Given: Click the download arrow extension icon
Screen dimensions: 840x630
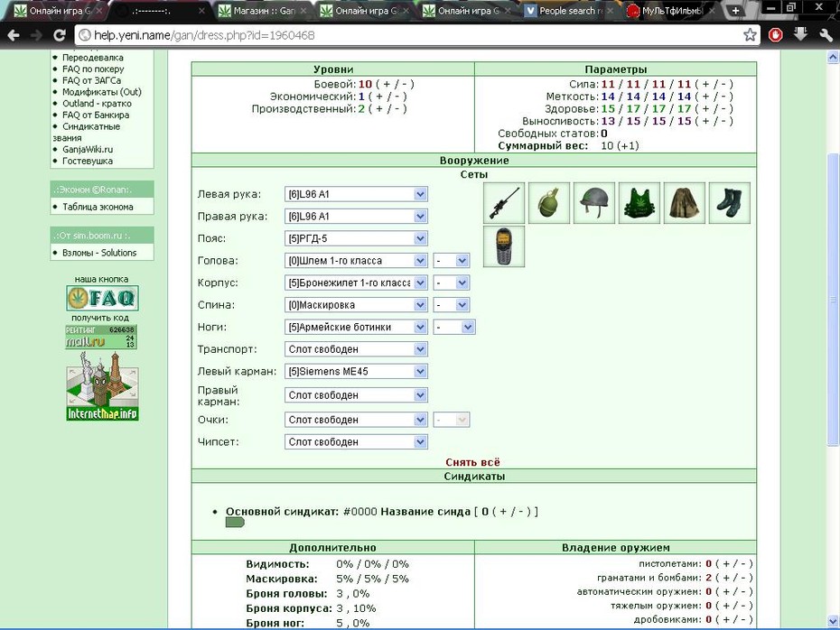Looking at the screenshot, I should pyautogui.click(x=800, y=34).
